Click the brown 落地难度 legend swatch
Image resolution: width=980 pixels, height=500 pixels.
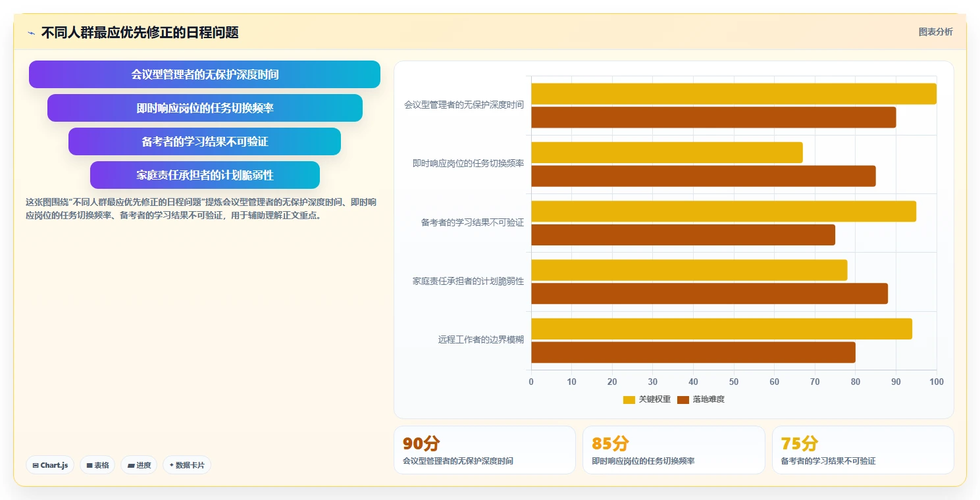683,399
